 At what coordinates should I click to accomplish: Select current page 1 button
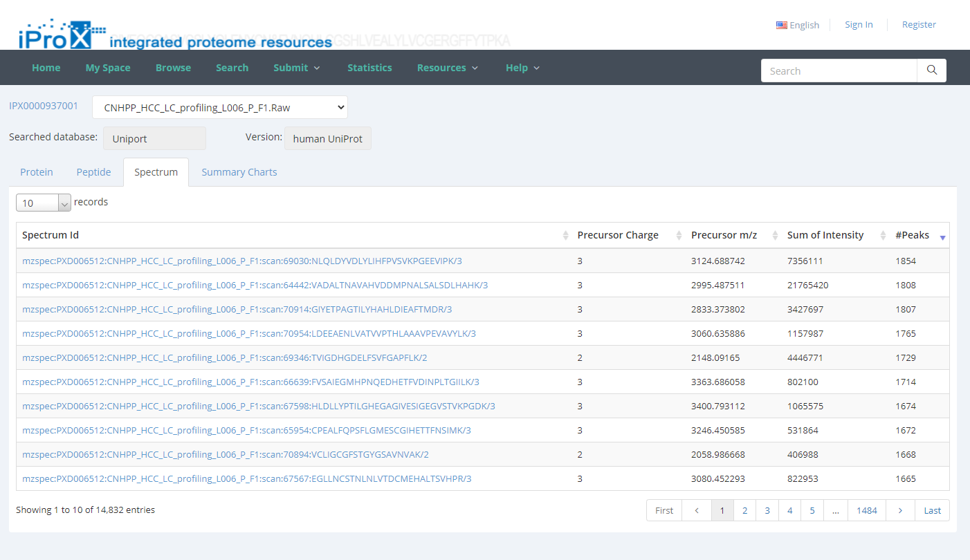pyautogui.click(x=722, y=510)
